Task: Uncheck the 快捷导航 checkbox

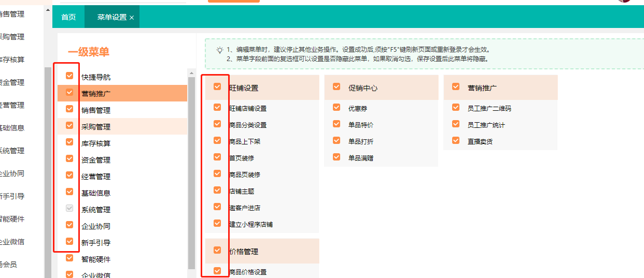Action: [69, 76]
